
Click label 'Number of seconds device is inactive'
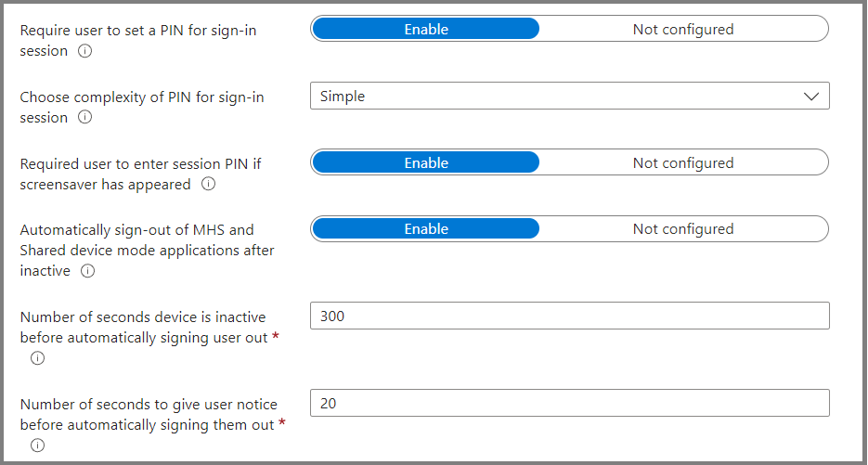(143, 317)
